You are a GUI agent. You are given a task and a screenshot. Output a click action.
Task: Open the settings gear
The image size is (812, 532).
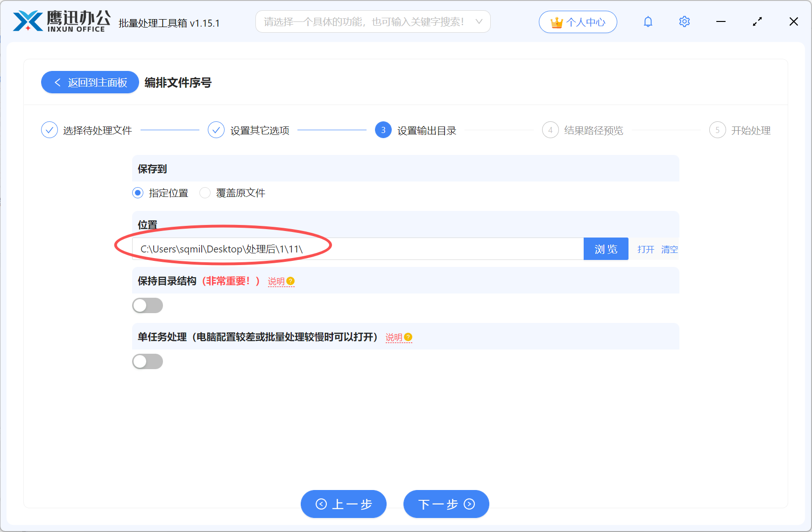click(684, 21)
